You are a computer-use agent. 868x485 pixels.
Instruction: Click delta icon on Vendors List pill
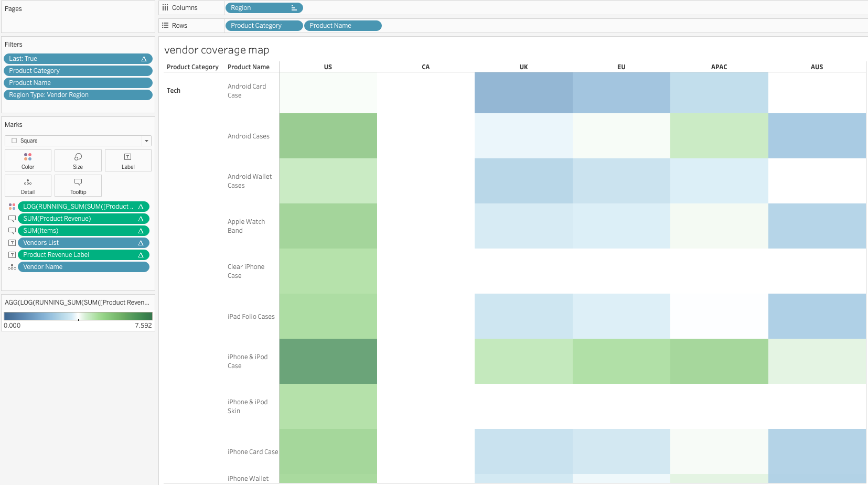click(x=141, y=243)
